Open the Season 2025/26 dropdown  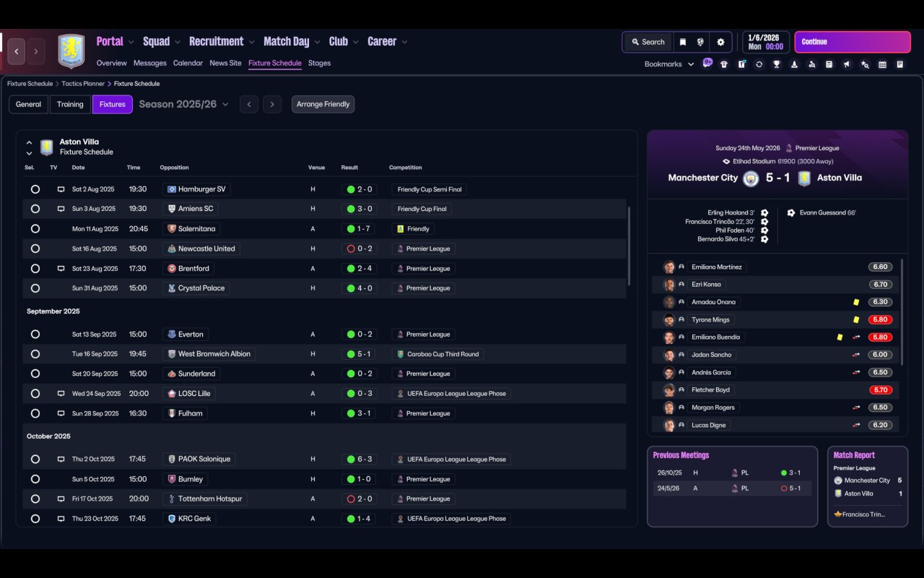coord(184,104)
